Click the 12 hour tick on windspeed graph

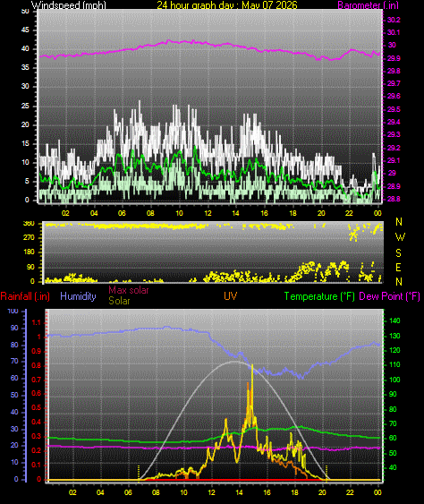tap(208, 213)
